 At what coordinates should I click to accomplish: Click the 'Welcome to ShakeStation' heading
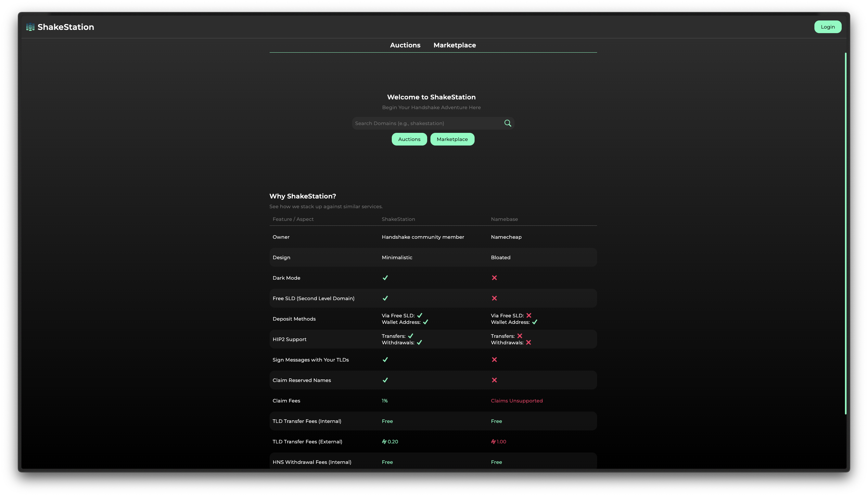point(431,97)
